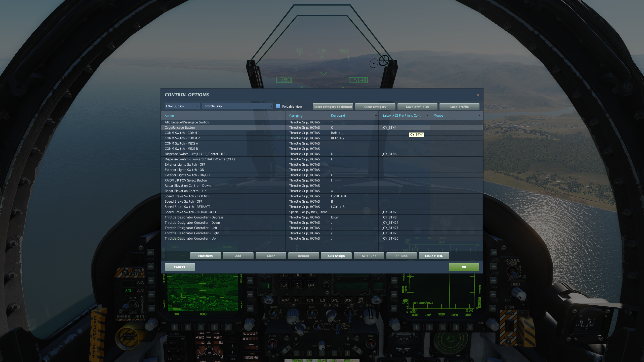Click the JOY_BTN7 joystick binding cell
The image size is (644, 362).
[x=404, y=212]
